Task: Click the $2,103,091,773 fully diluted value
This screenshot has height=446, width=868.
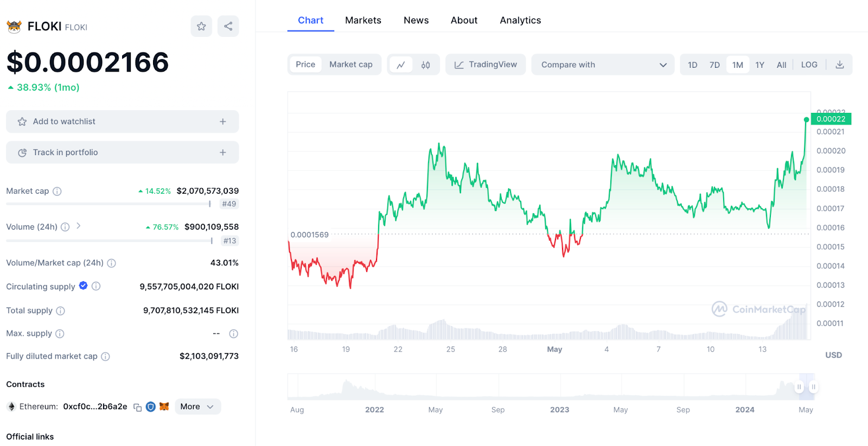Action: click(x=209, y=356)
